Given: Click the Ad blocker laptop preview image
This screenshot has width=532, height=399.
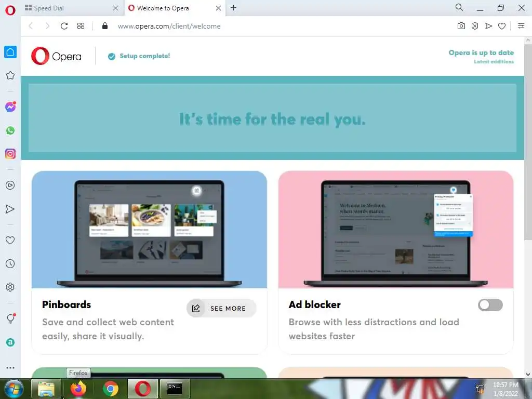Looking at the screenshot, I should pos(395,230).
